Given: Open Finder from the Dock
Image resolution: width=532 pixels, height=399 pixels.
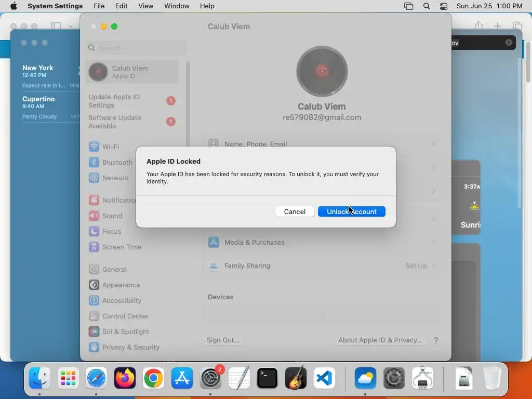Looking at the screenshot, I should 39,378.
